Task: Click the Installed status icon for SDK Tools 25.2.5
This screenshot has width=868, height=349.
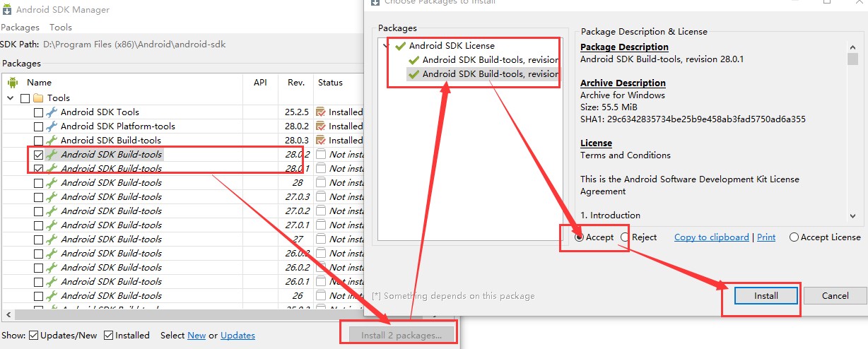Action: tap(321, 112)
